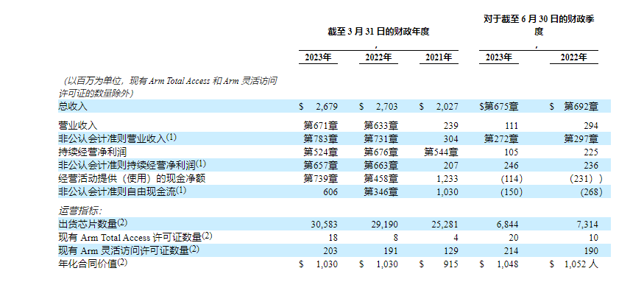Click the cash value 1,233
The height and width of the screenshot is (282, 644).
click(447, 179)
